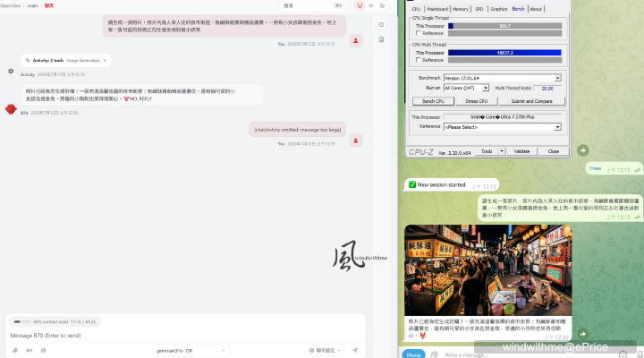644x358 pixels.
Task: Click the Bench CPU button
Action: 433,101
